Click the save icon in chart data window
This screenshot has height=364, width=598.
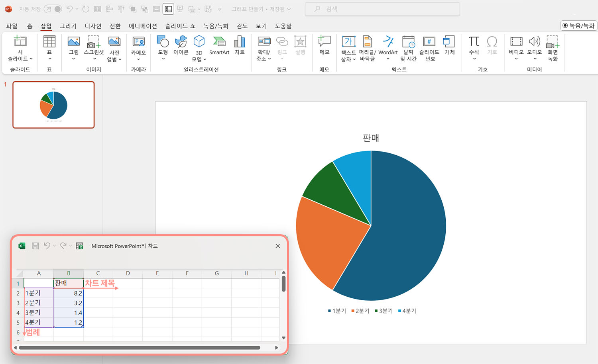[35, 246]
